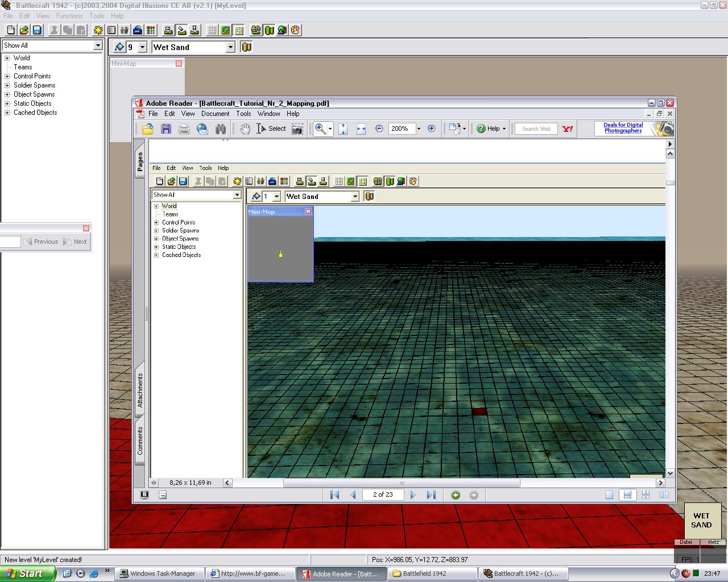Click Fit Width icon in Adobe Reader
728x582 pixels.
click(x=361, y=129)
